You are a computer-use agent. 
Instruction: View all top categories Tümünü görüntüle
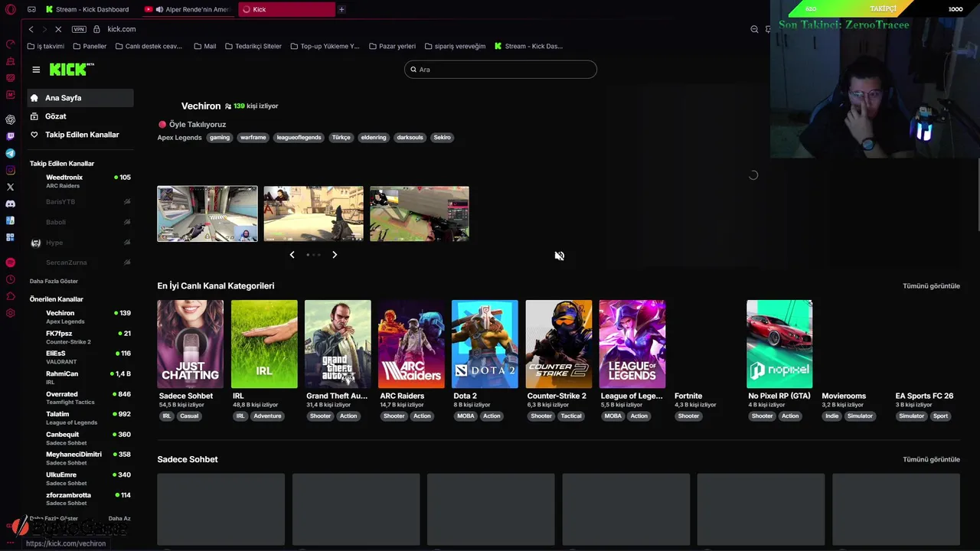[931, 286]
